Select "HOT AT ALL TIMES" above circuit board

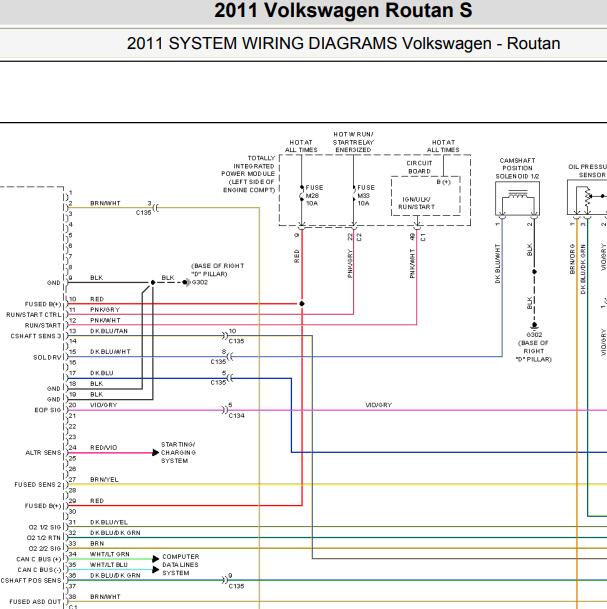click(x=443, y=146)
